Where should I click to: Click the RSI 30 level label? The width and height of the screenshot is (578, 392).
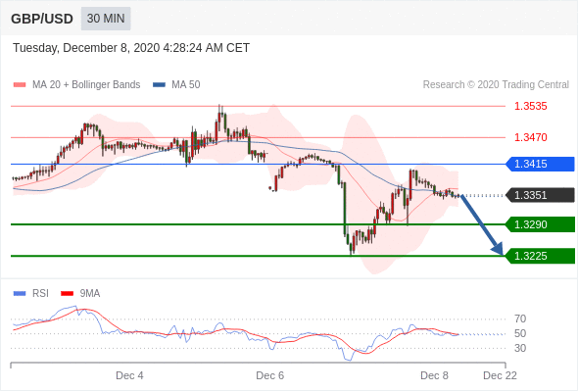[520, 348]
